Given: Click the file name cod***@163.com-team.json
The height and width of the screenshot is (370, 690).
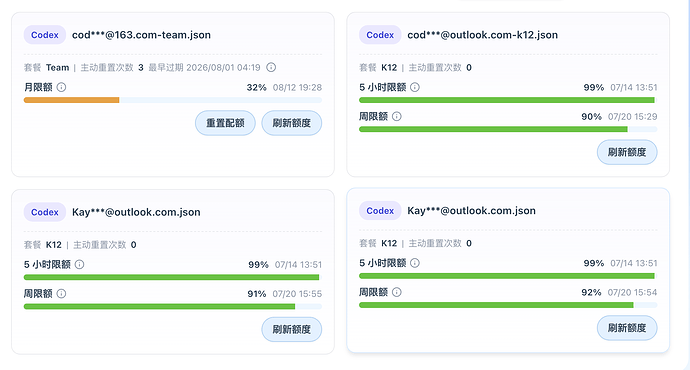Looking at the screenshot, I should pyautogui.click(x=141, y=35).
